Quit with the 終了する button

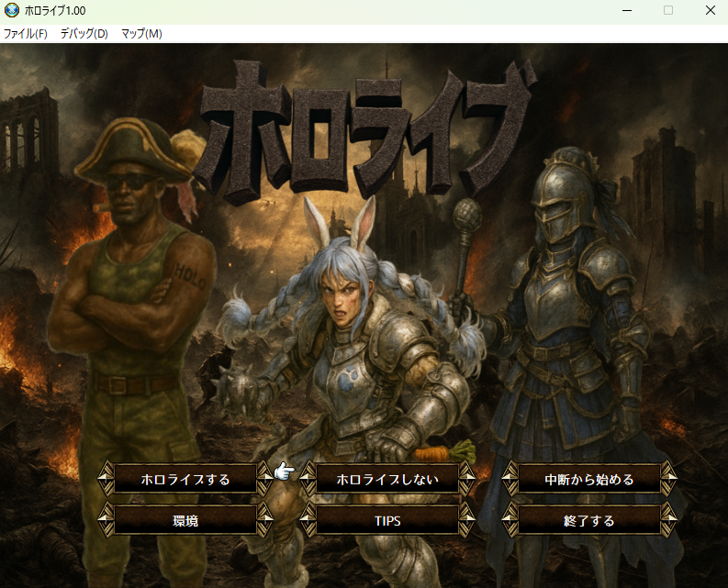click(x=588, y=521)
